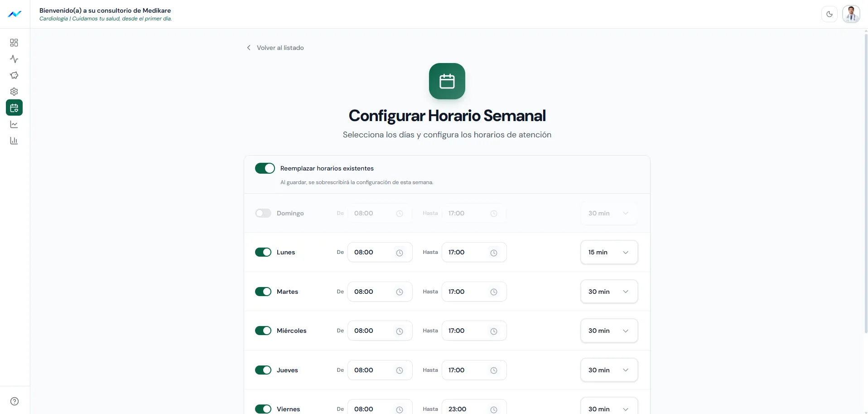Open time picker clock for Jueves start
868x414 pixels.
pyautogui.click(x=400, y=370)
